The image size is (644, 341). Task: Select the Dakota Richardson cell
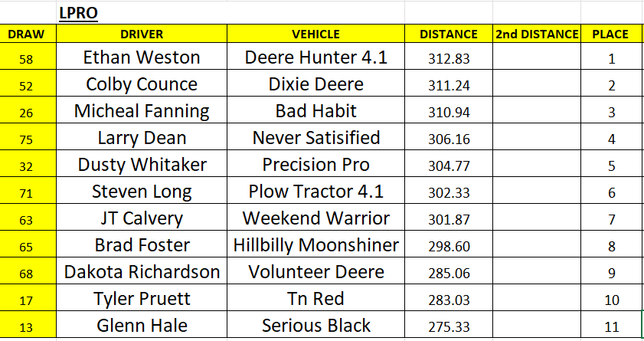tap(142, 273)
